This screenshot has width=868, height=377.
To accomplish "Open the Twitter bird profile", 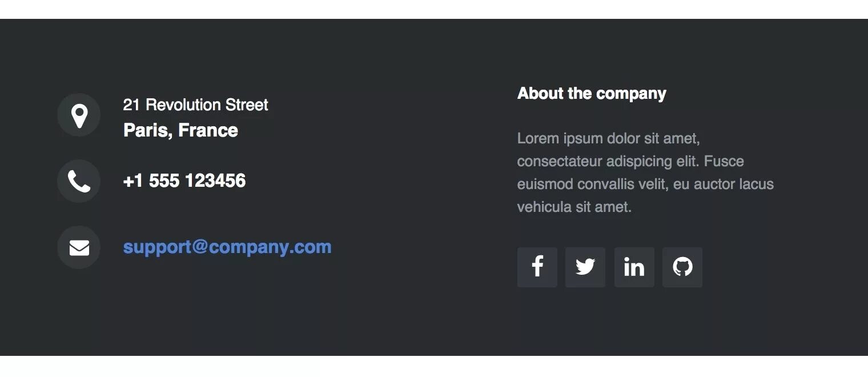I will pos(585,267).
